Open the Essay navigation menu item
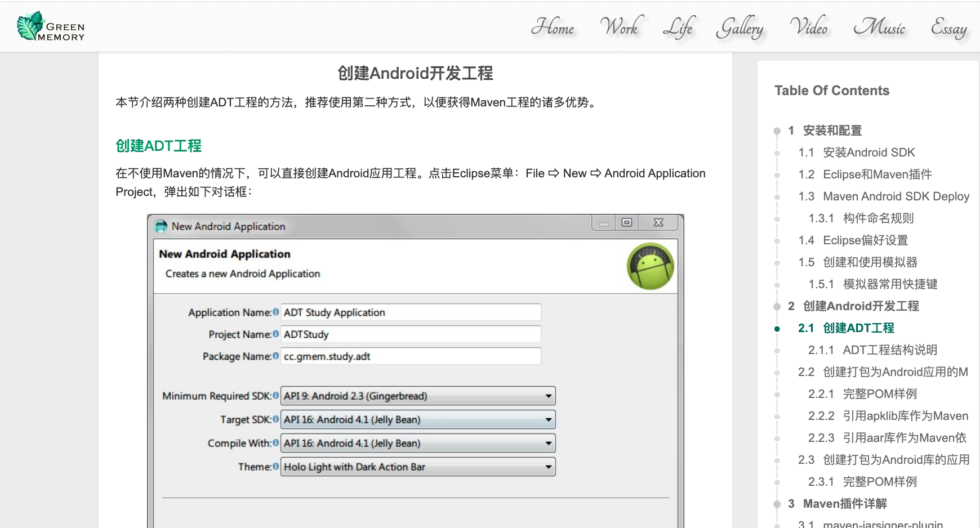This screenshot has height=528, width=980. point(948,27)
